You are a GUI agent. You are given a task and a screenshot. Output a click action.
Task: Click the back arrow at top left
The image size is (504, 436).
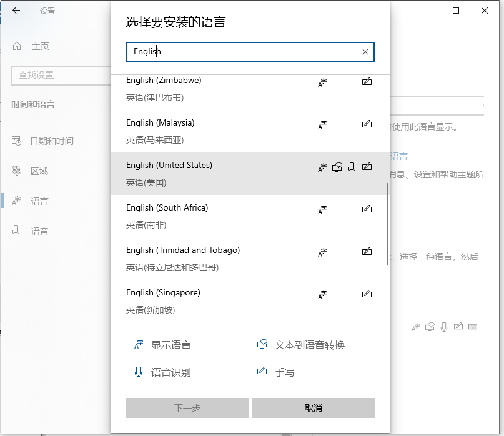pos(16,11)
